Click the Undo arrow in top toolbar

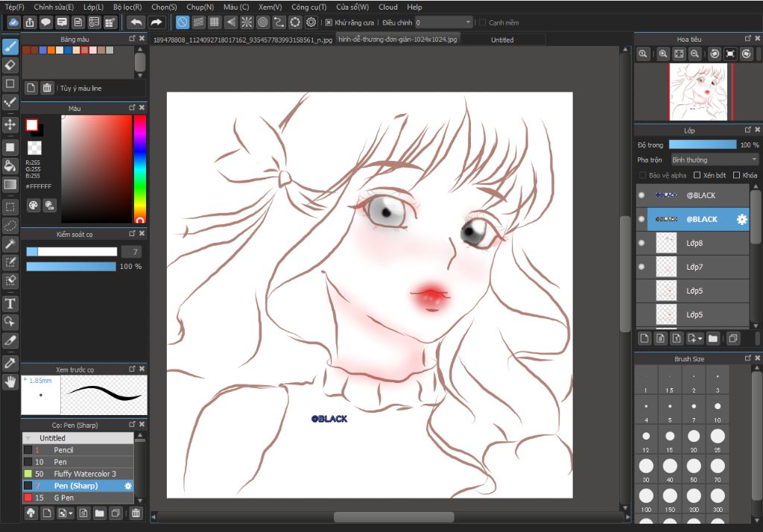coord(136,22)
